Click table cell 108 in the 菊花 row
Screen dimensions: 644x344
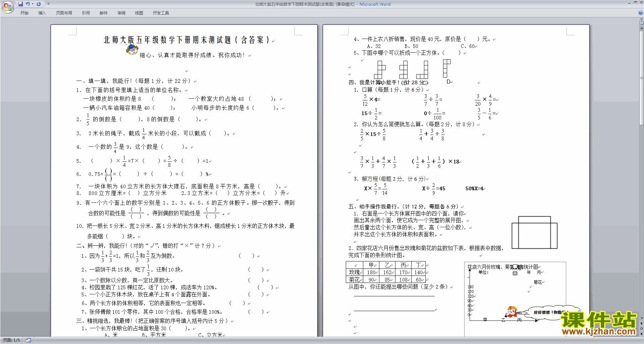[x=404, y=279]
